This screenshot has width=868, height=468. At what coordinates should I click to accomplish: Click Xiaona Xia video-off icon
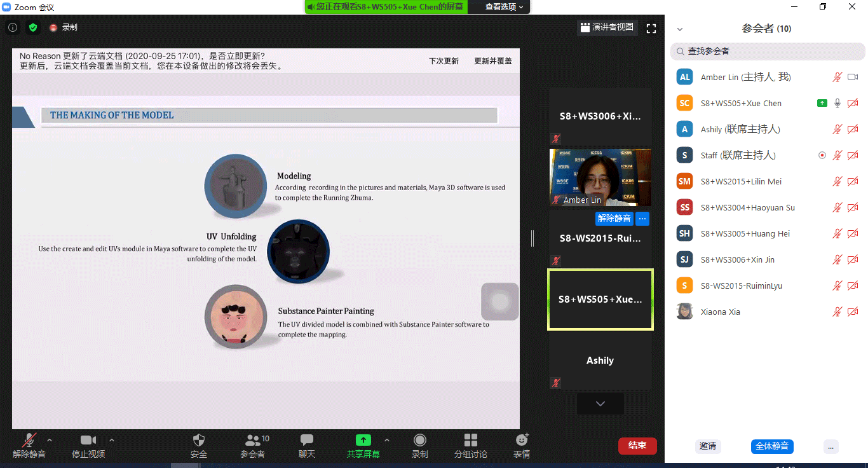pos(853,312)
